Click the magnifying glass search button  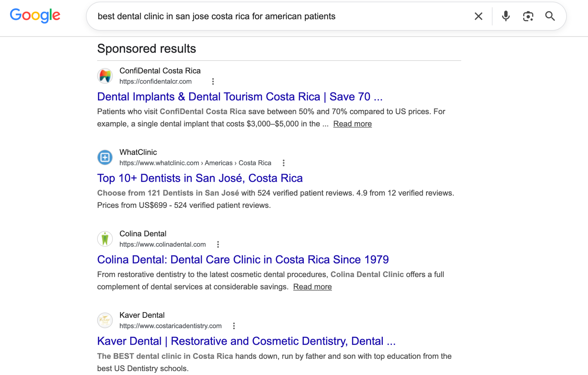(x=550, y=16)
